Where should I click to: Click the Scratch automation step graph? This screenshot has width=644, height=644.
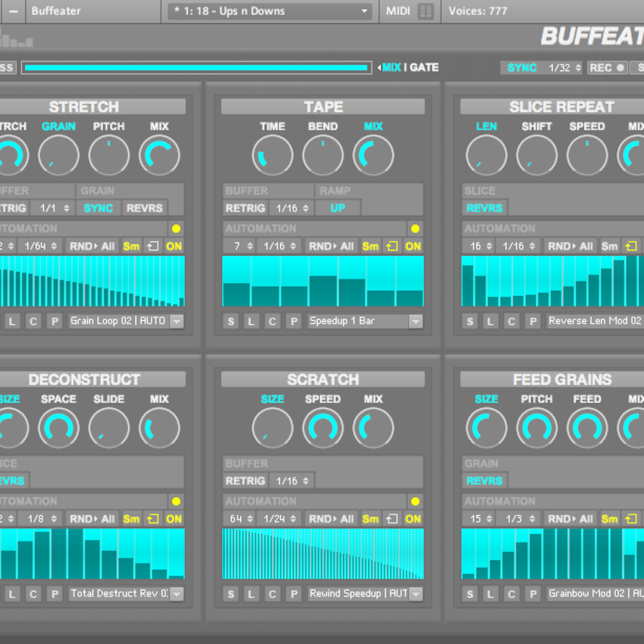[x=323, y=554]
